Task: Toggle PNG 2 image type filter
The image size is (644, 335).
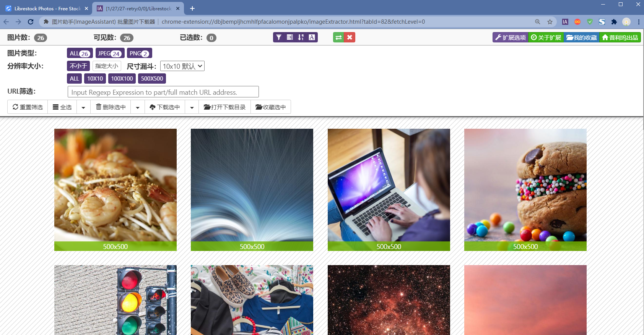Action: 140,53
